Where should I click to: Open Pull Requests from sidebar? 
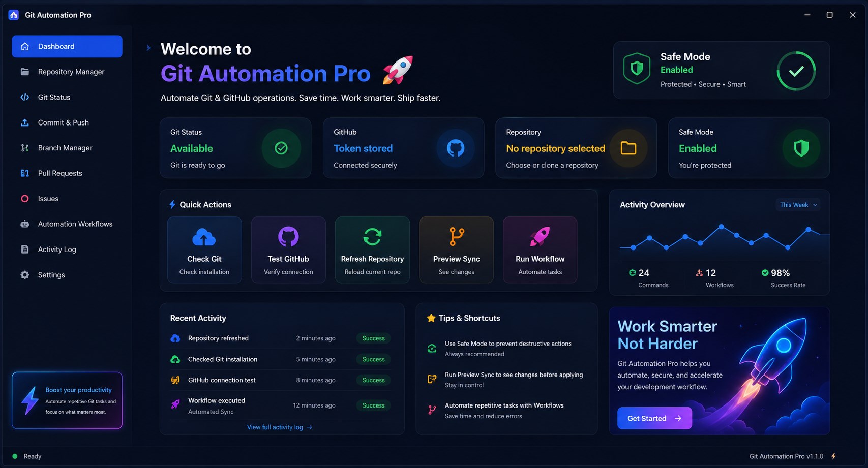(x=67, y=173)
